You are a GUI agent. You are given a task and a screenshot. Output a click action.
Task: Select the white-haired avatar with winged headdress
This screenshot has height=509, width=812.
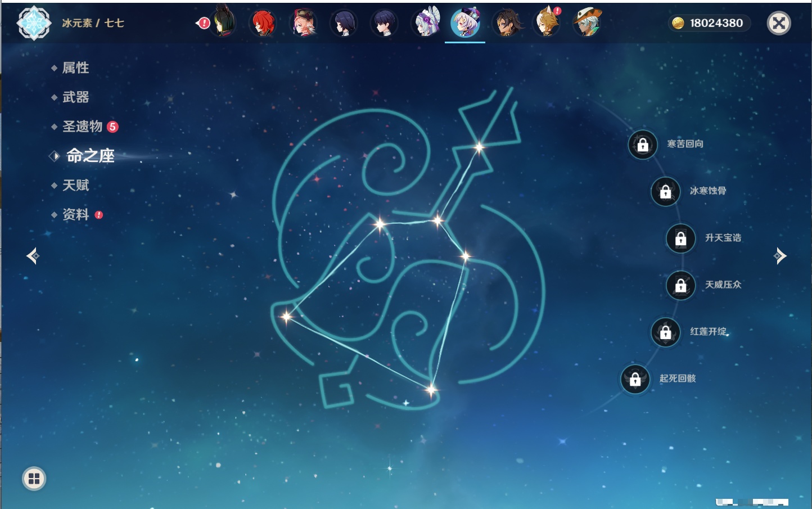click(x=426, y=23)
